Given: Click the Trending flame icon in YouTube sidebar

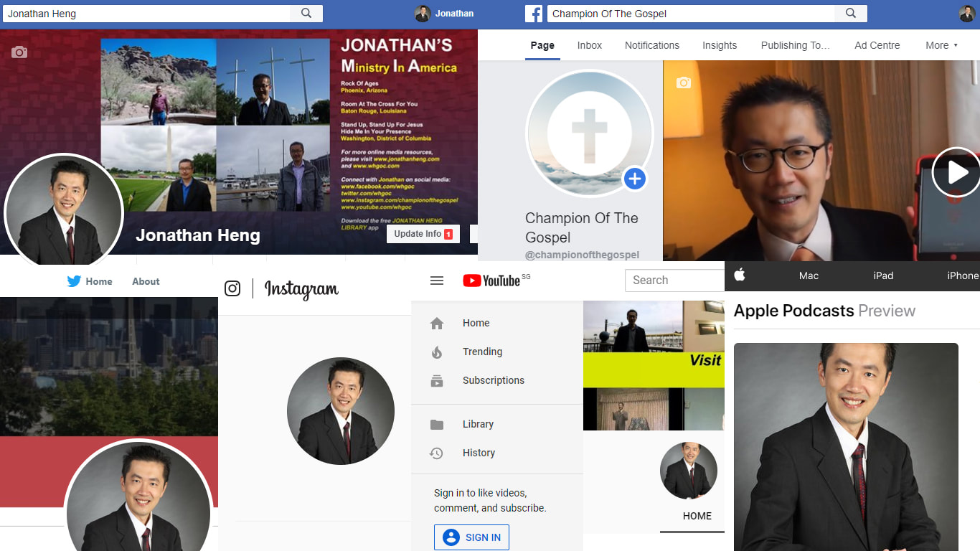Looking at the screenshot, I should (x=437, y=352).
